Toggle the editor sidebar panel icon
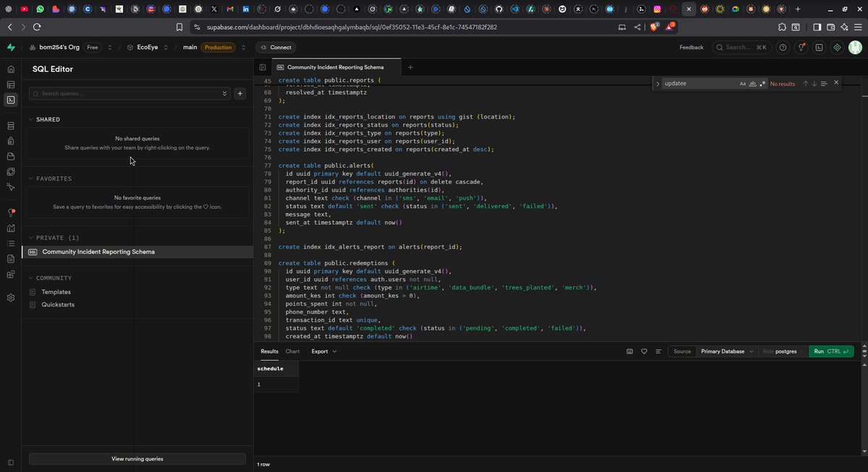 coord(263,67)
